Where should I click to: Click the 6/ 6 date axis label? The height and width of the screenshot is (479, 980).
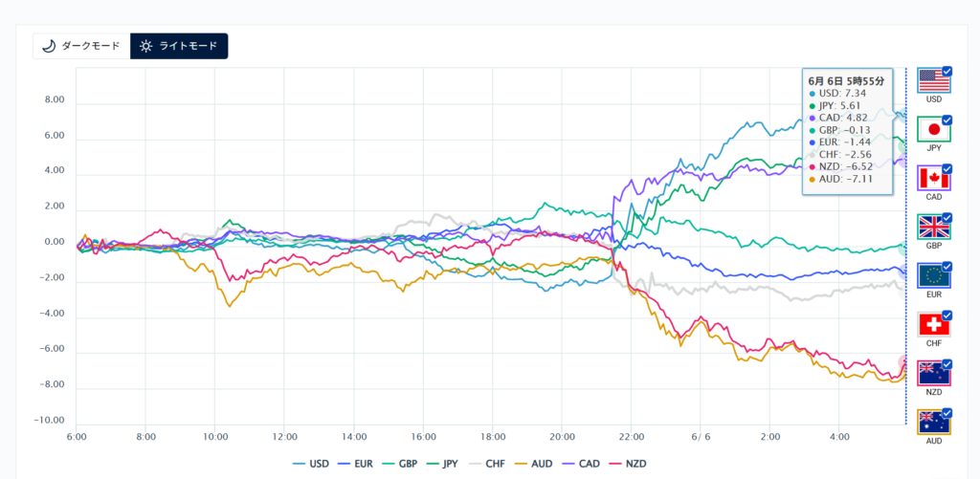click(701, 437)
